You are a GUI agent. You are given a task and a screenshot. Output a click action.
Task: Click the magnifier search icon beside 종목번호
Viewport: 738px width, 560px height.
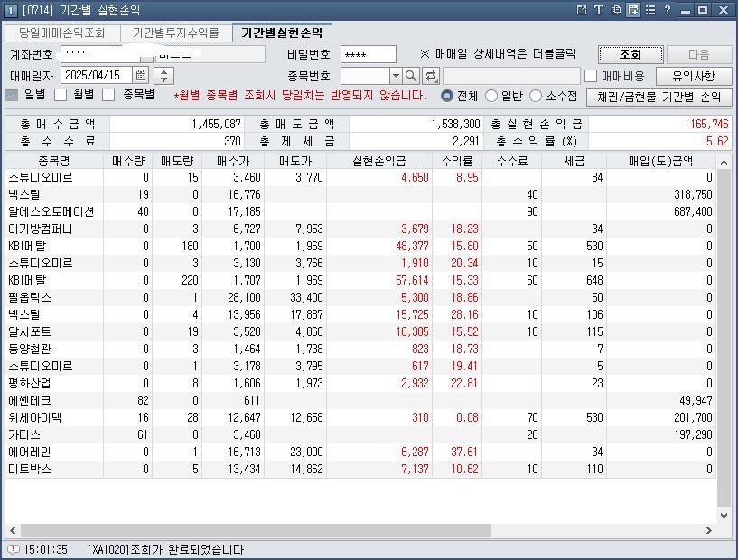(411, 76)
